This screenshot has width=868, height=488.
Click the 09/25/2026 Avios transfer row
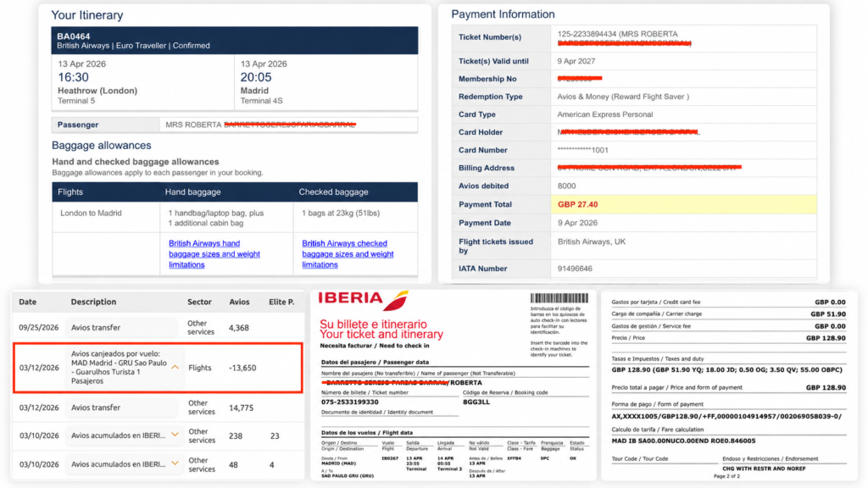(x=158, y=328)
